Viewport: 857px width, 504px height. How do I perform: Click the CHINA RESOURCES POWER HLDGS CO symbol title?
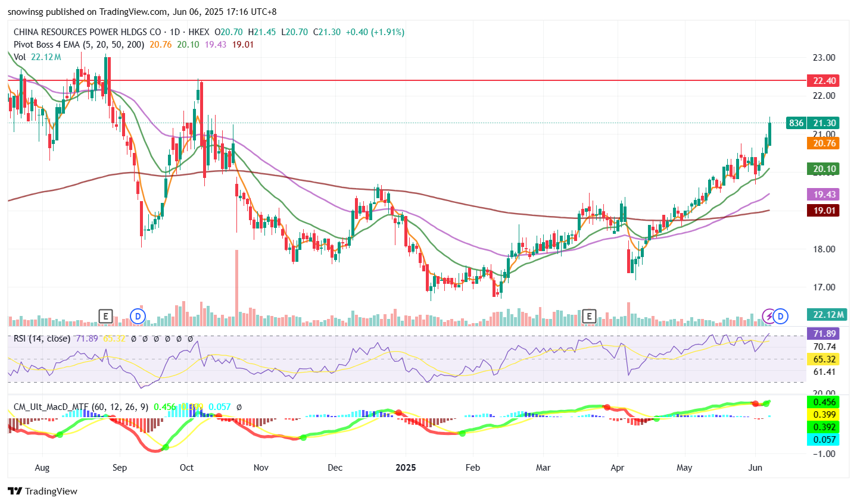point(88,32)
